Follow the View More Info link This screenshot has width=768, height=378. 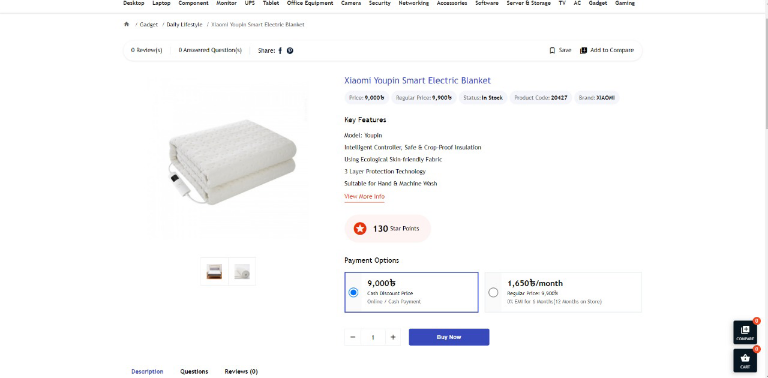tap(364, 196)
